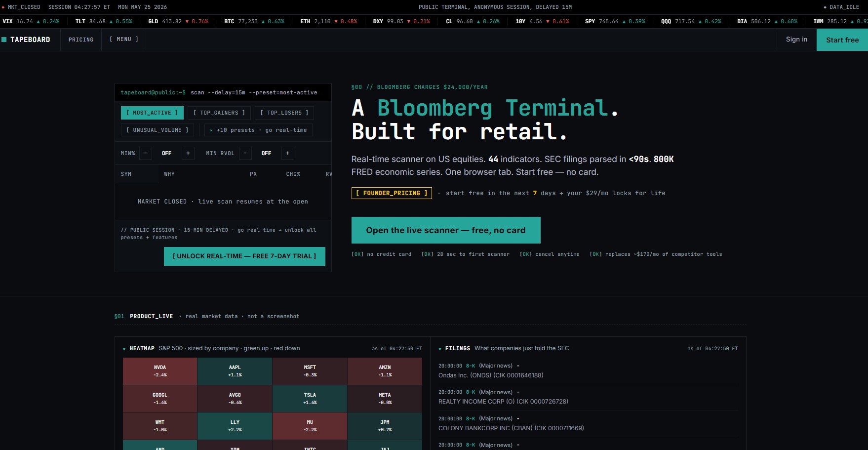The image size is (868, 450).
Task: Click the JPM heatmap tile
Action: coord(385,426)
